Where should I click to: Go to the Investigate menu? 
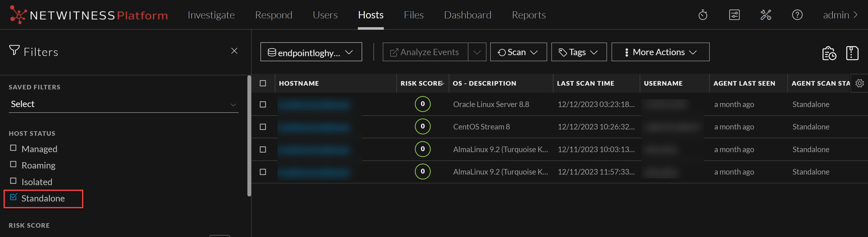click(211, 15)
